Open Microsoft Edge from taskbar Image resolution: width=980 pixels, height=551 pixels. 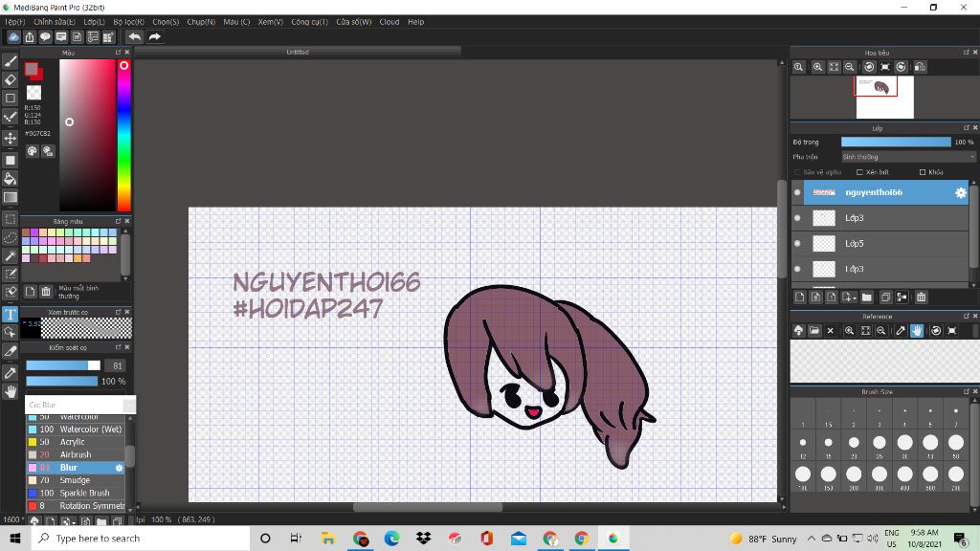(x=391, y=539)
